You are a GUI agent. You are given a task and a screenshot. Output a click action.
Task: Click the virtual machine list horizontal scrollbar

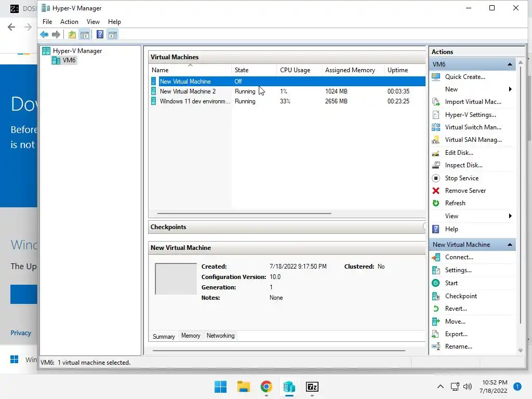[244, 214]
